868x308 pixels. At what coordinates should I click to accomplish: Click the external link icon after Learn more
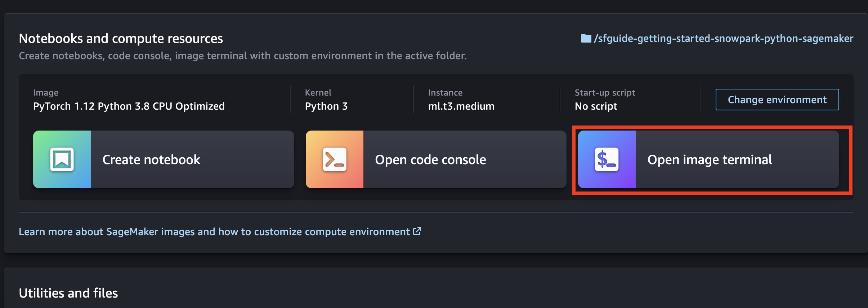coord(417,231)
